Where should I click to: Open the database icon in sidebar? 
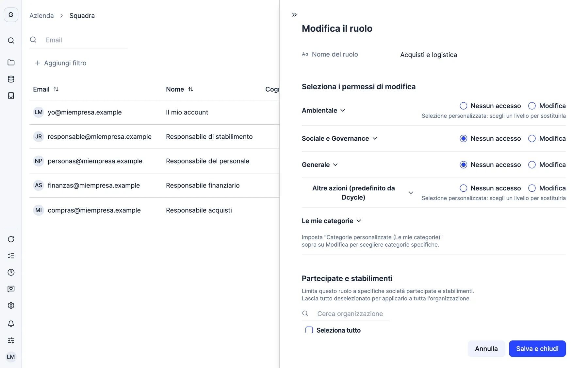click(x=11, y=79)
